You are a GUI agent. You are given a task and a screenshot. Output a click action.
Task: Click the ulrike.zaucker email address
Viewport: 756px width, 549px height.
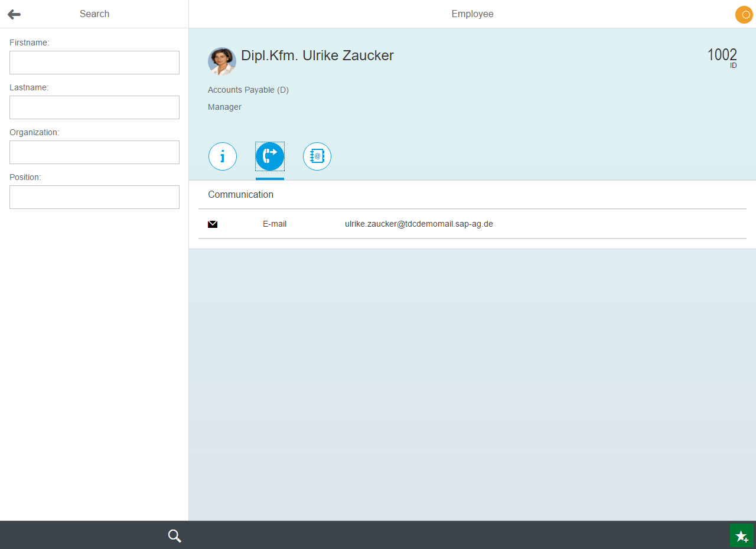[x=419, y=224]
